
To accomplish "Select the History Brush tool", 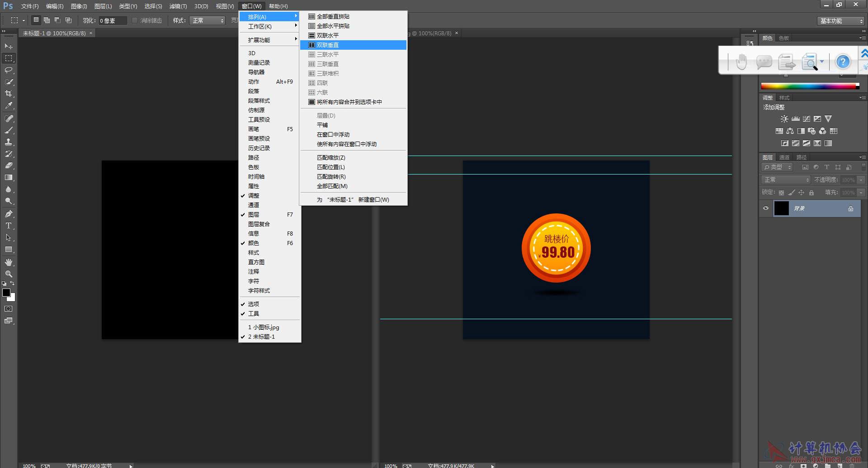I will (x=9, y=154).
